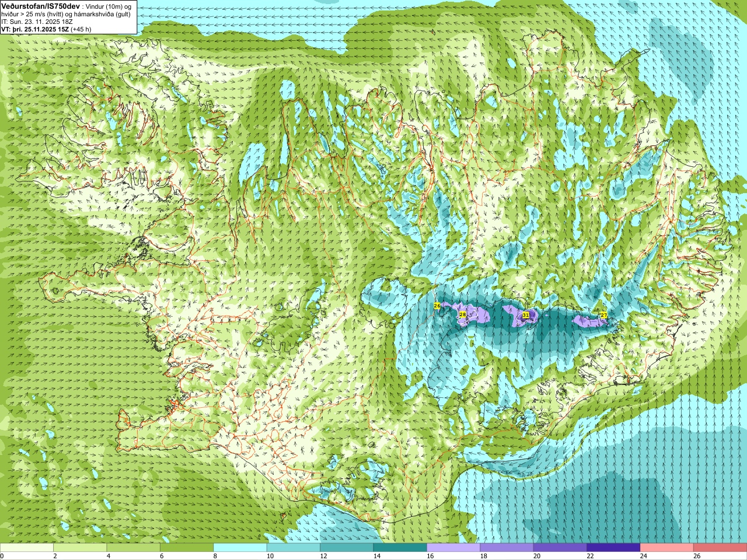Click the yellow gust marker labeled 27
Screen dimensions: 747x560
coord(604,315)
